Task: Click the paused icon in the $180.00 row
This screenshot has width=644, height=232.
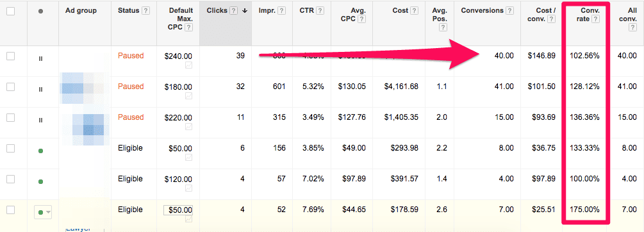Action: pyautogui.click(x=40, y=89)
